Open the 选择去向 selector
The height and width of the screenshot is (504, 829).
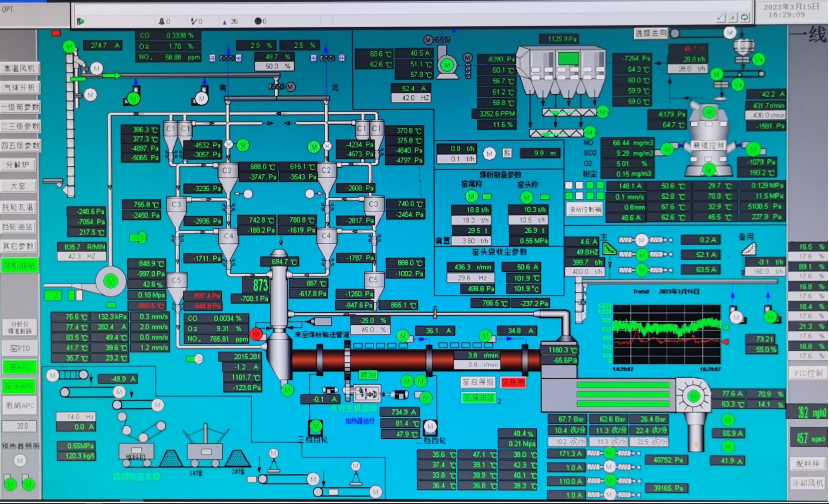pos(651,33)
